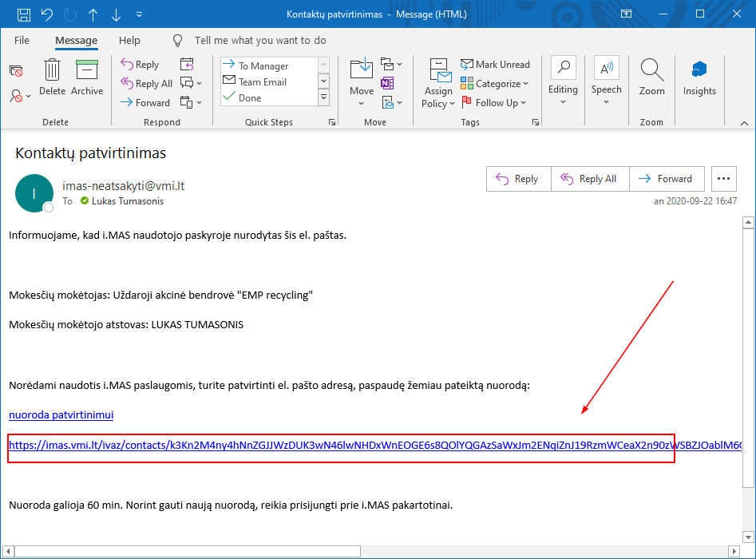Open the three-dot more actions menu
Image resolution: width=756 pixels, height=559 pixels.
(723, 179)
